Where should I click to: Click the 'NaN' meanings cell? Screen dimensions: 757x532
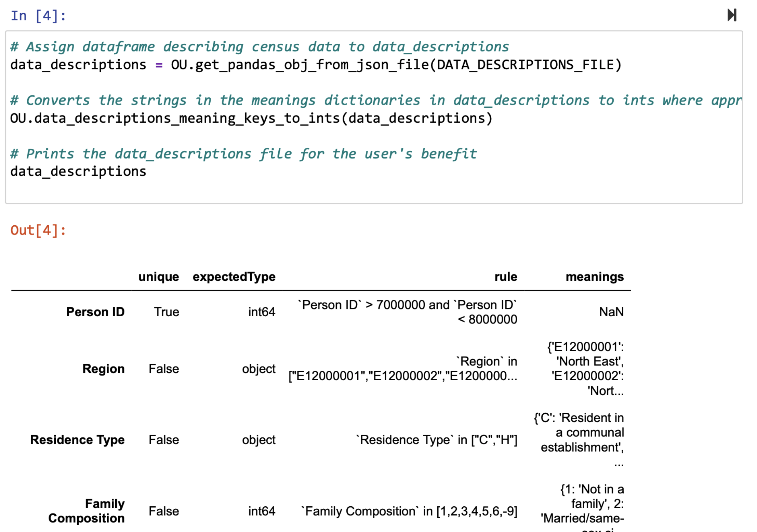point(611,312)
